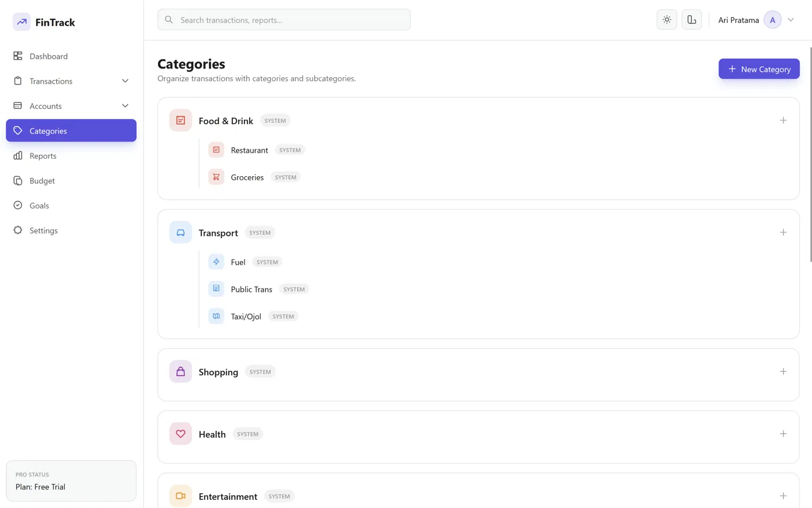Viewport: 812px width, 508px height.
Task: Open Settings from the sidebar
Action: tap(71, 231)
